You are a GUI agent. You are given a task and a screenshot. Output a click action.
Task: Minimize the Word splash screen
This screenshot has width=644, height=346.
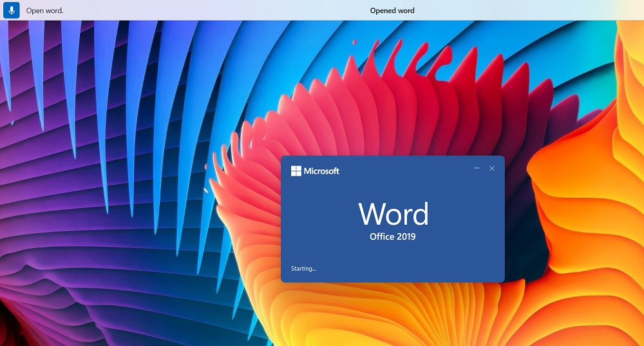tap(477, 168)
